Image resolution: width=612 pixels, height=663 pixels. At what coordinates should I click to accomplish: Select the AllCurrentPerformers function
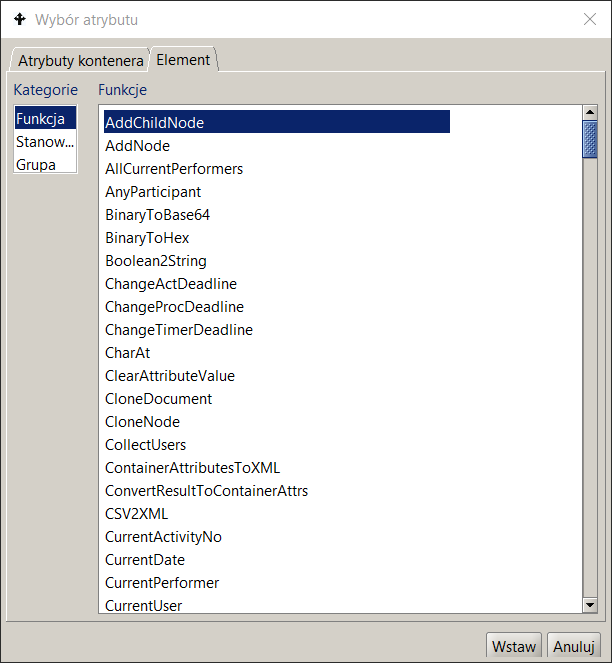174,169
